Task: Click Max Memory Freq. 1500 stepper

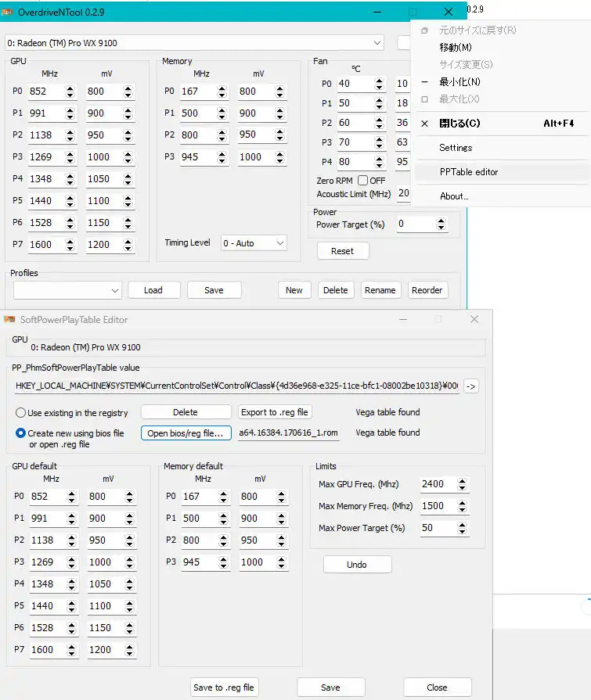Action: 463,506
